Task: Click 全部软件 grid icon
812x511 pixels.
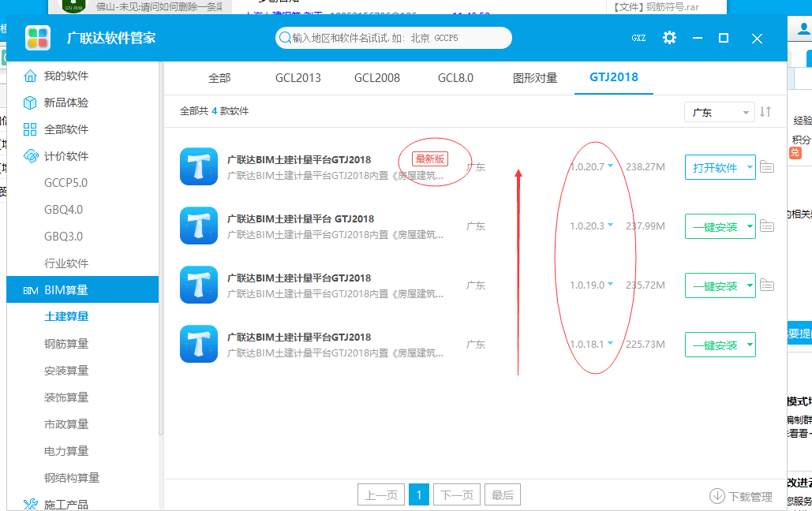Action: [x=30, y=129]
